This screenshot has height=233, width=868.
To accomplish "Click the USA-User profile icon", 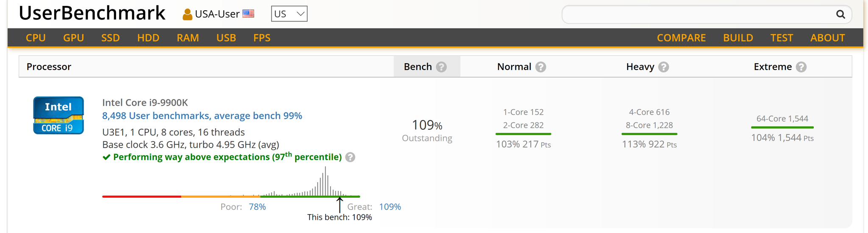I will [187, 14].
